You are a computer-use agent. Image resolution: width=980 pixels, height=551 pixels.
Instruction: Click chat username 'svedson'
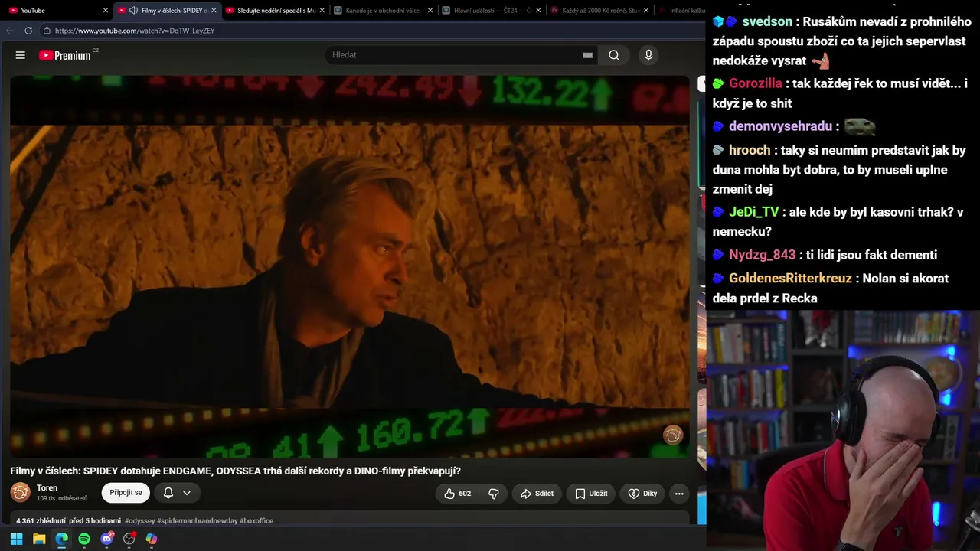tap(767, 21)
